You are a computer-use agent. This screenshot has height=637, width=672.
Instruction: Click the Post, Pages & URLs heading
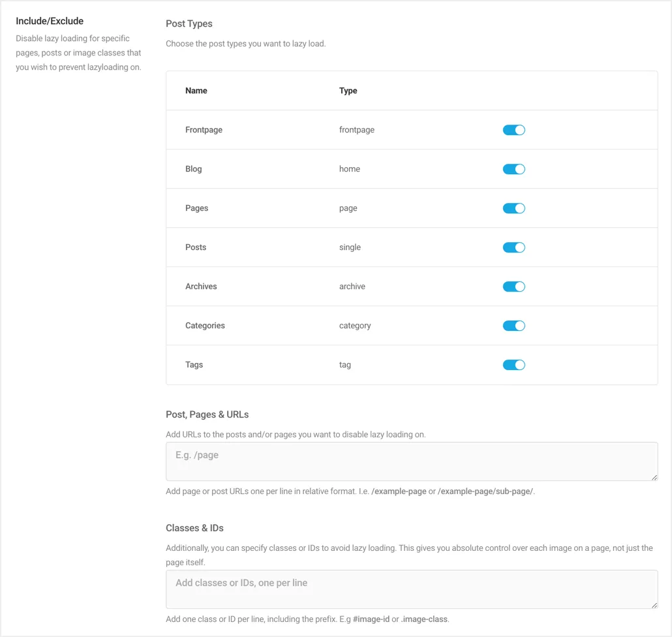[207, 414]
